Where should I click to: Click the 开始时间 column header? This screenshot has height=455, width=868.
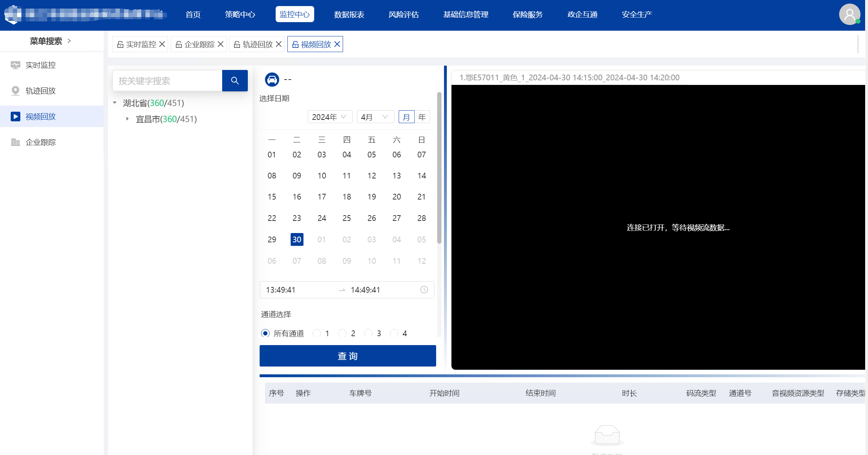pyautogui.click(x=444, y=393)
